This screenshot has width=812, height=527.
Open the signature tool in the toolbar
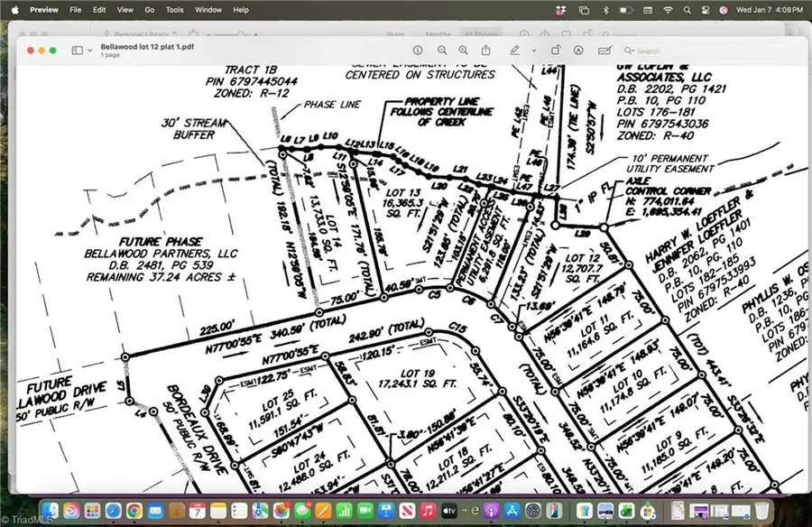click(603, 50)
